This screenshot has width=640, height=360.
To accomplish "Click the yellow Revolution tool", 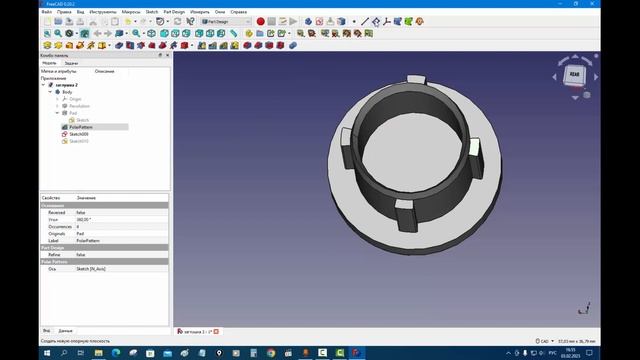I will click(x=58, y=45).
